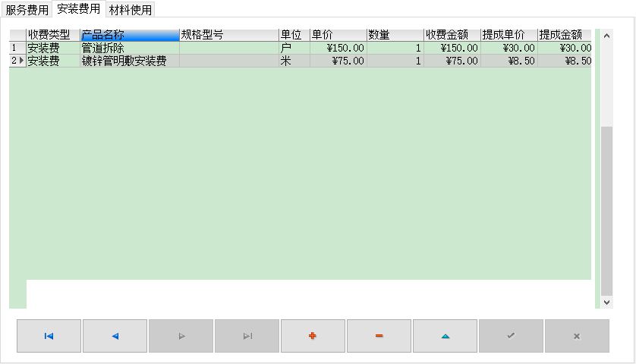Select row 2 indicator with arrow marker

[17, 61]
